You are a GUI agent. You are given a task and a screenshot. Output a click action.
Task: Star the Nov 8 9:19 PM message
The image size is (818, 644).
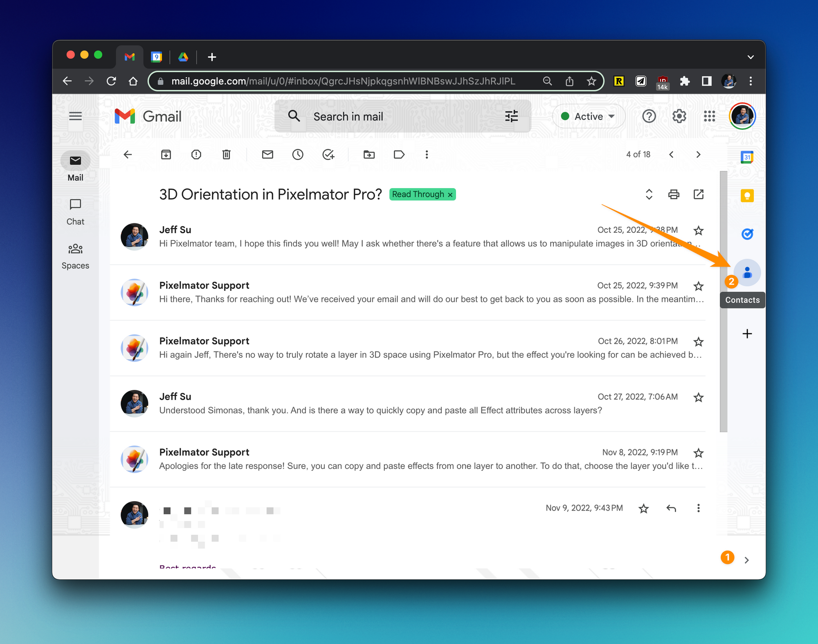tap(699, 453)
